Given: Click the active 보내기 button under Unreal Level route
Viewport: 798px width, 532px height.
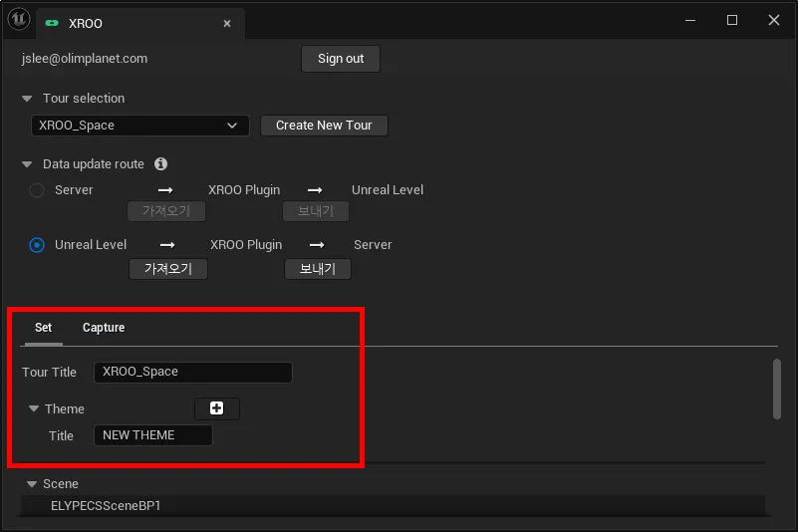Looking at the screenshot, I should pyautogui.click(x=318, y=269).
